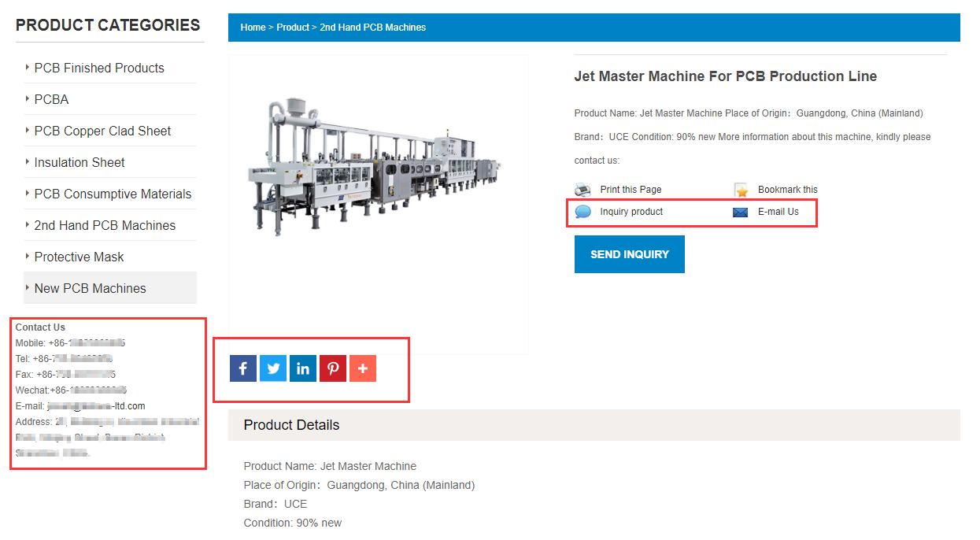
Task: Click the inquiry speech bubble icon
Action: [x=582, y=212]
